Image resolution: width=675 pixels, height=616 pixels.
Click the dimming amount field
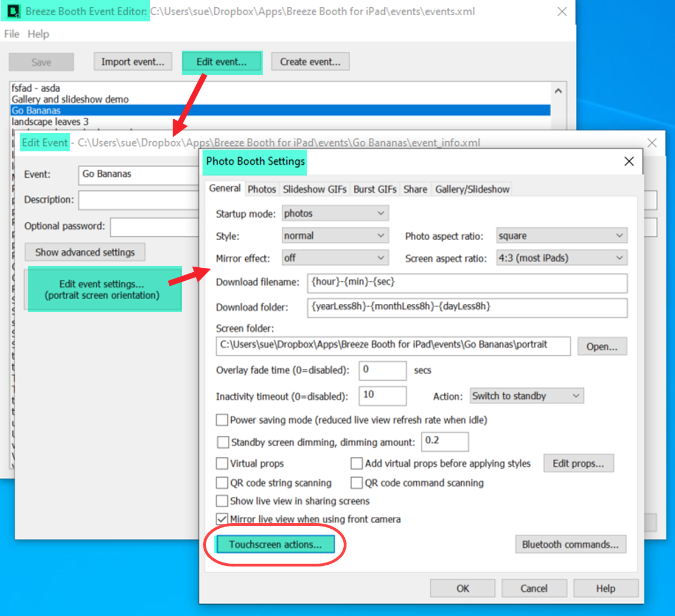pos(445,442)
